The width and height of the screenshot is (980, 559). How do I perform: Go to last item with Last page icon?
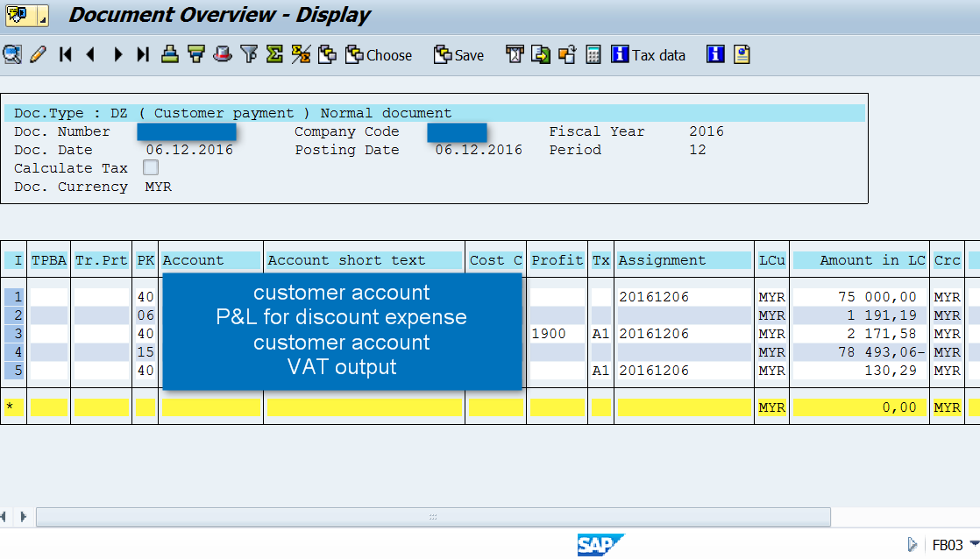coord(142,54)
